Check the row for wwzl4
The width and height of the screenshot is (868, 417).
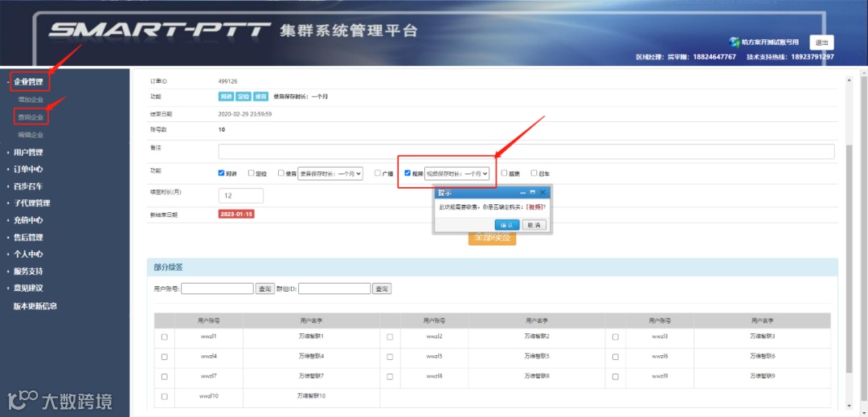click(x=164, y=358)
